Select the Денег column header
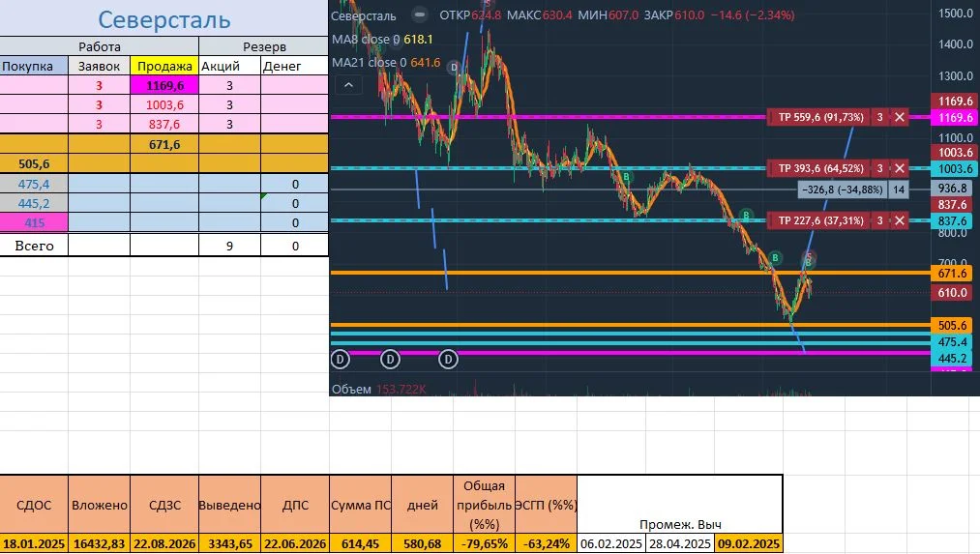 [294, 66]
